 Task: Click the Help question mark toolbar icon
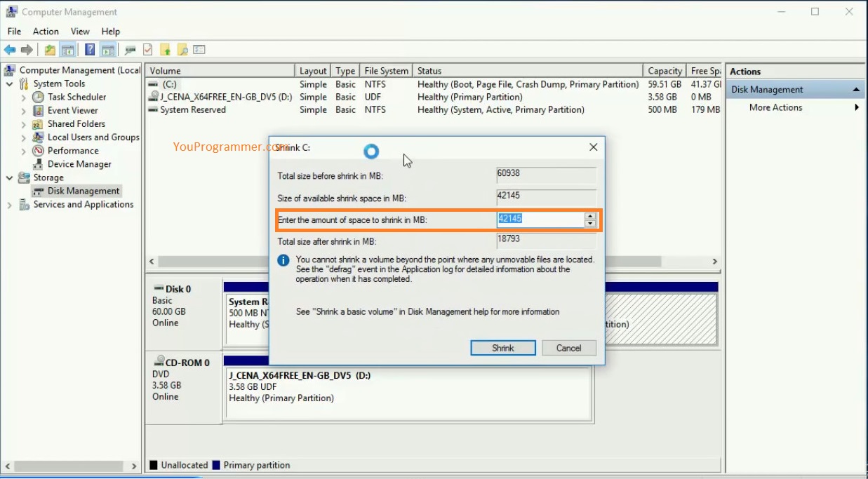[x=90, y=50]
